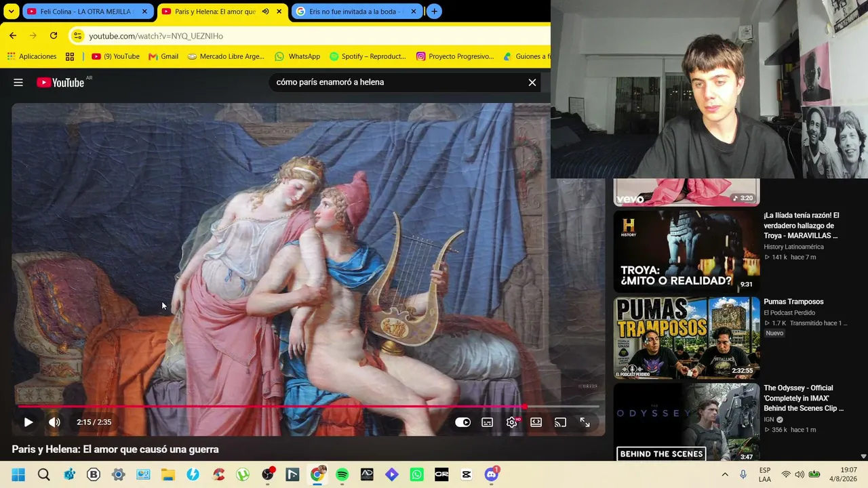Open the Aplicaciones bookmark
This screenshot has height=488, width=868.
(x=32, y=56)
